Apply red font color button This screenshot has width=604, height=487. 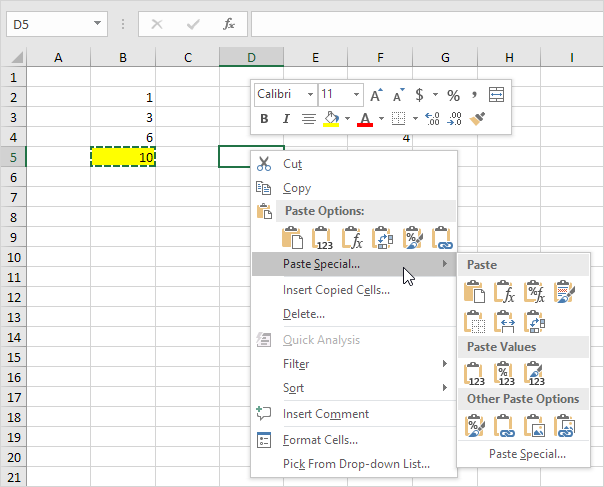[365, 119]
